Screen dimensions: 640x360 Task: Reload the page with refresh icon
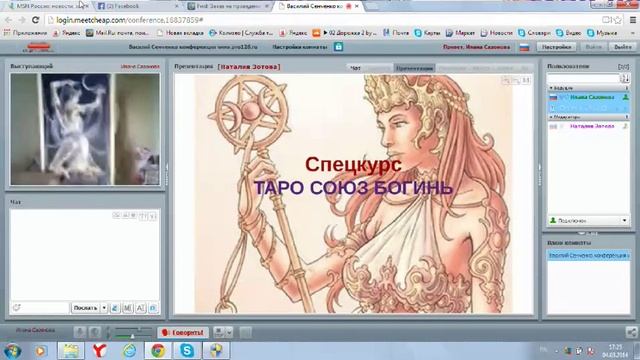(x=36, y=20)
